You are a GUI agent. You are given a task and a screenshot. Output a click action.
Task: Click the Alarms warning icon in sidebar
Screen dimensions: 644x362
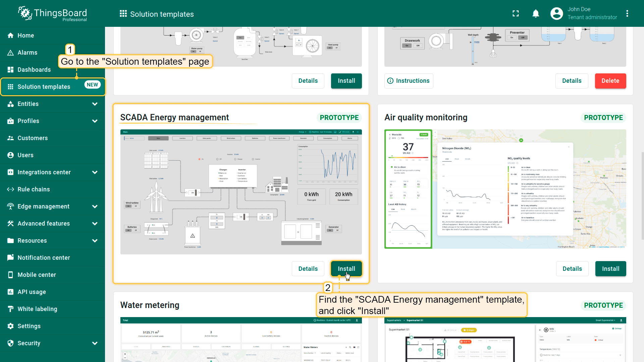click(x=10, y=53)
